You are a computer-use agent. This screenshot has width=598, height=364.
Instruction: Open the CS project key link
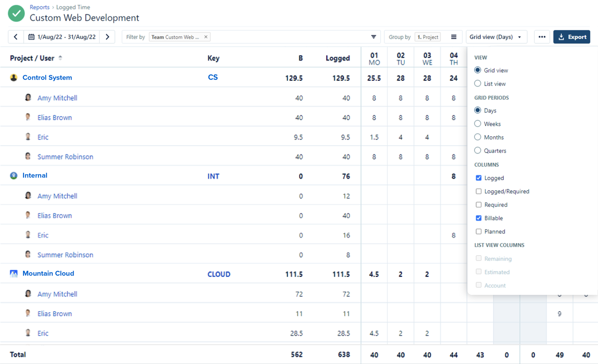pos(213,77)
